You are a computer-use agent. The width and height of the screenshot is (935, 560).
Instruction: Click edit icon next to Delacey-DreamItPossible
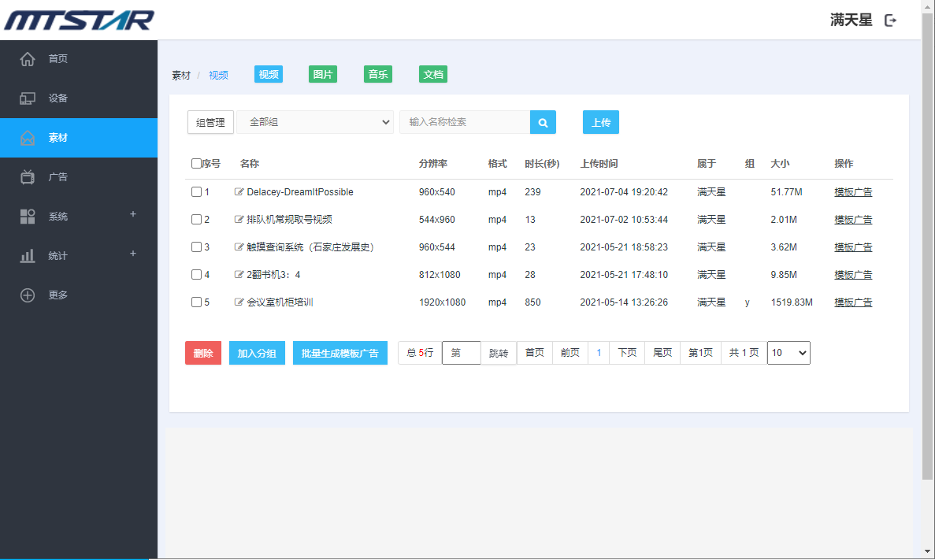click(239, 191)
